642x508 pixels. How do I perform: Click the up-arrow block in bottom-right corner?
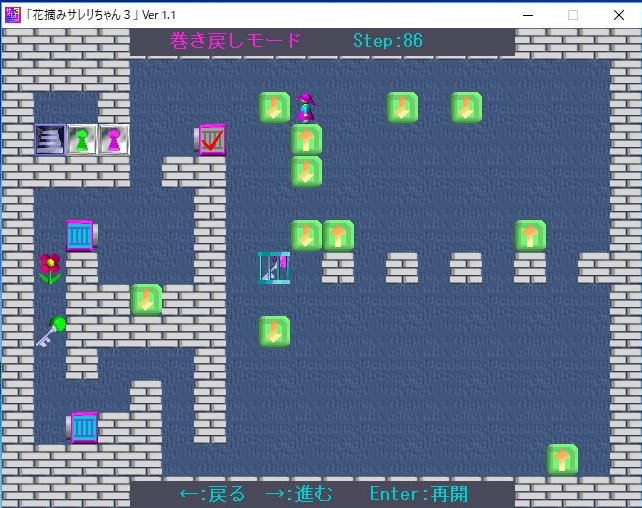coord(562,459)
